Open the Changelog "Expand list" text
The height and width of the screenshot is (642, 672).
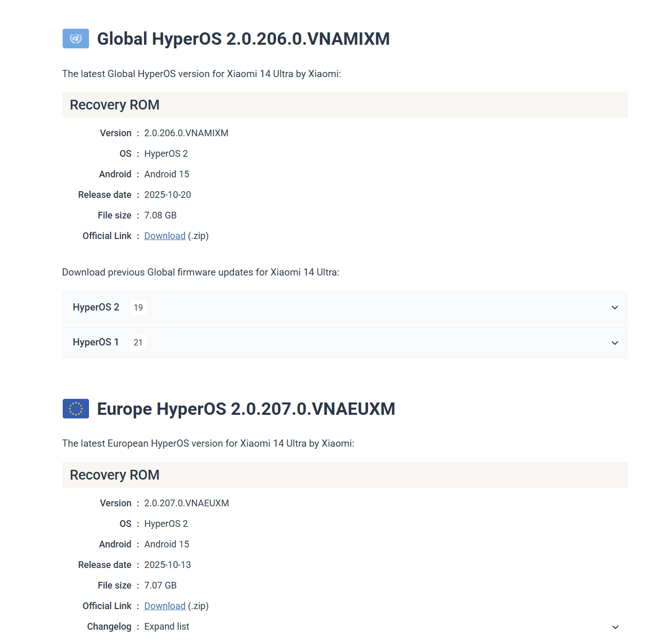point(167,627)
